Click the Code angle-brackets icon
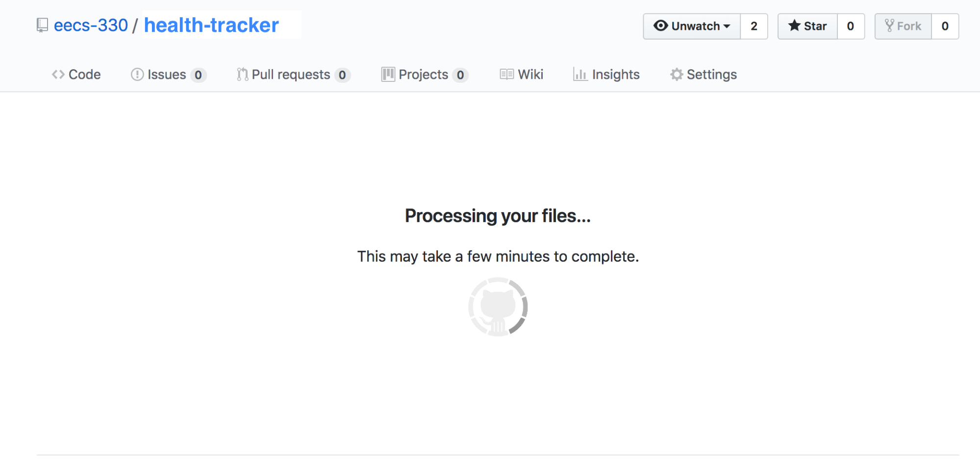Image resolution: width=980 pixels, height=470 pixels. pos(58,74)
